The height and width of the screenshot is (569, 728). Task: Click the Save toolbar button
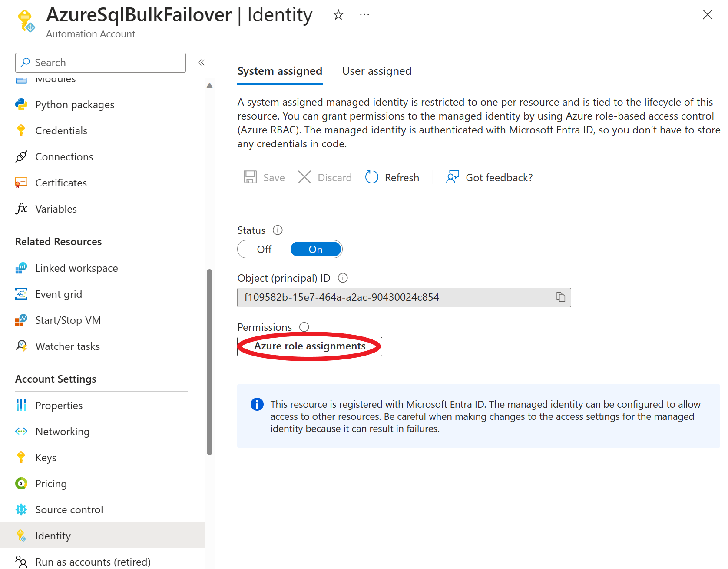264,177
